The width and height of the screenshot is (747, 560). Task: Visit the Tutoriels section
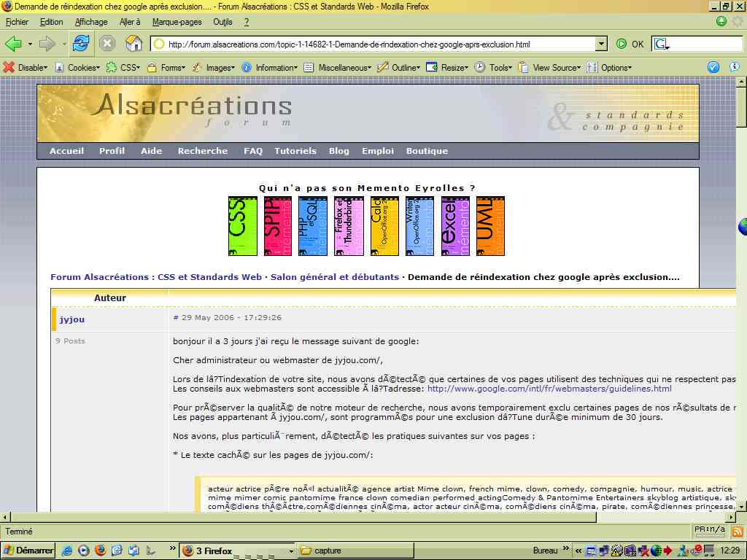[295, 151]
